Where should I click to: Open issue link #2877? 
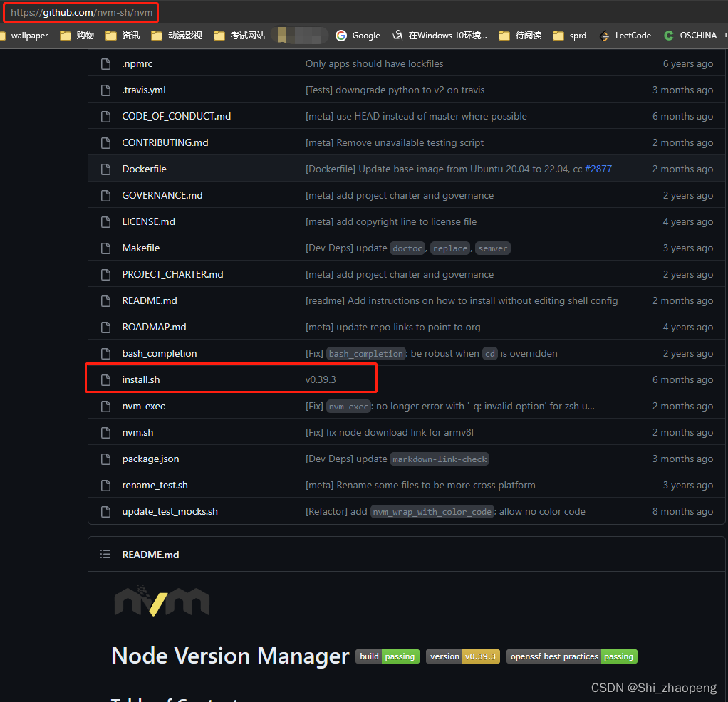point(598,169)
